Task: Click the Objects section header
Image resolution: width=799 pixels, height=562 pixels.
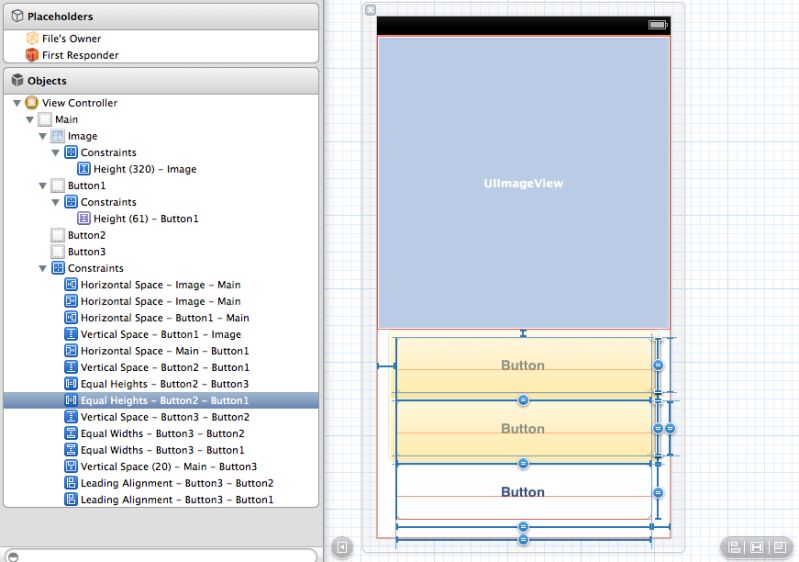Action: 161,81
